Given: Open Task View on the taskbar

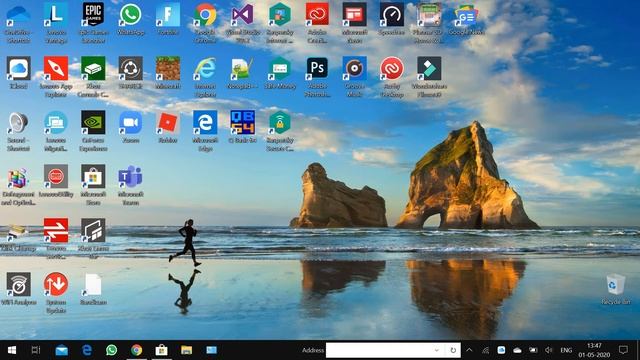Looking at the screenshot, I should pyautogui.click(x=36, y=350).
